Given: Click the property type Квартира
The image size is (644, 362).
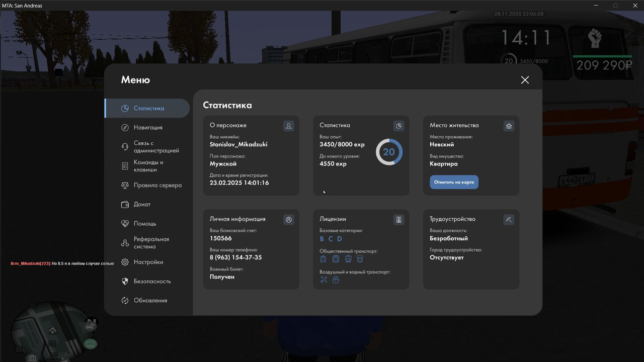Looking at the screenshot, I should click(444, 164).
